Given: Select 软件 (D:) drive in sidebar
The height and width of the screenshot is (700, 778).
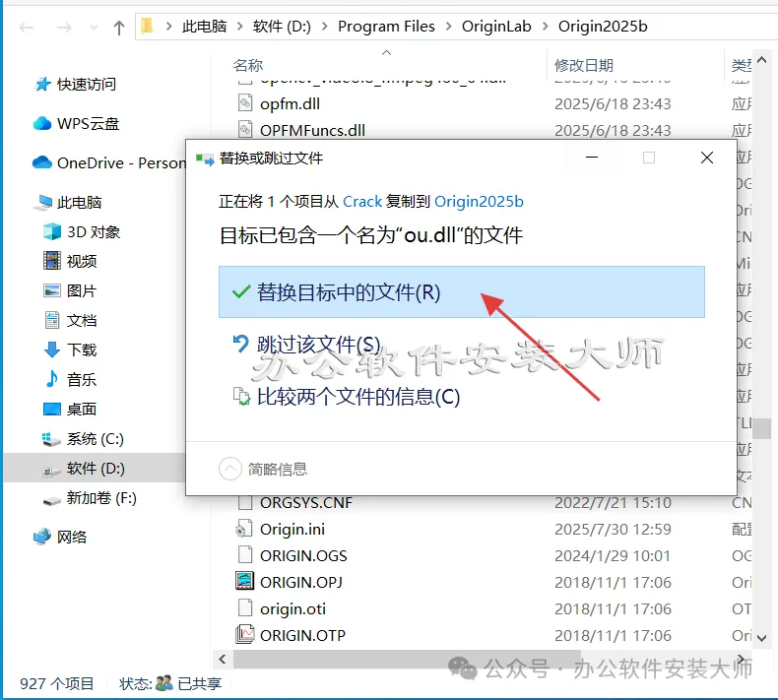Looking at the screenshot, I should (96, 469).
